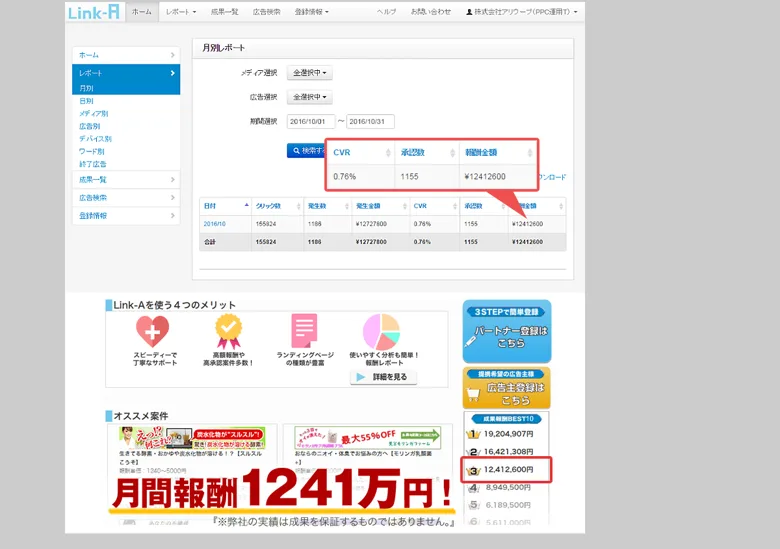Click the sort arrows in the 発生数 column
The image size is (780, 549).
tap(347, 206)
